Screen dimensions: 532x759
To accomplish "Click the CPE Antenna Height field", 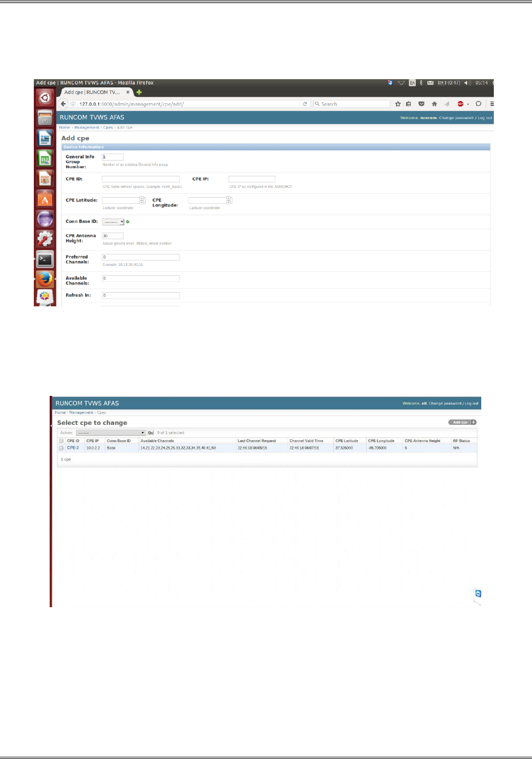I will click(112, 236).
